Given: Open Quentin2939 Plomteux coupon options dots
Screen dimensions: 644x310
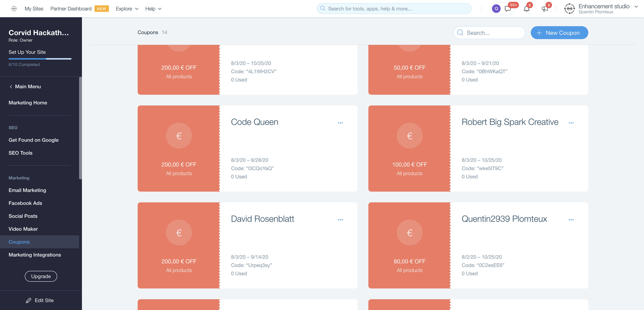Looking at the screenshot, I should pos(571,220).
